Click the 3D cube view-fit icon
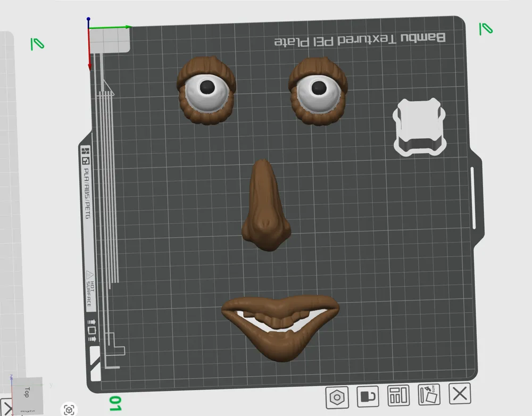Viewport: 532px width, 416px height. (x=69, y=410)
